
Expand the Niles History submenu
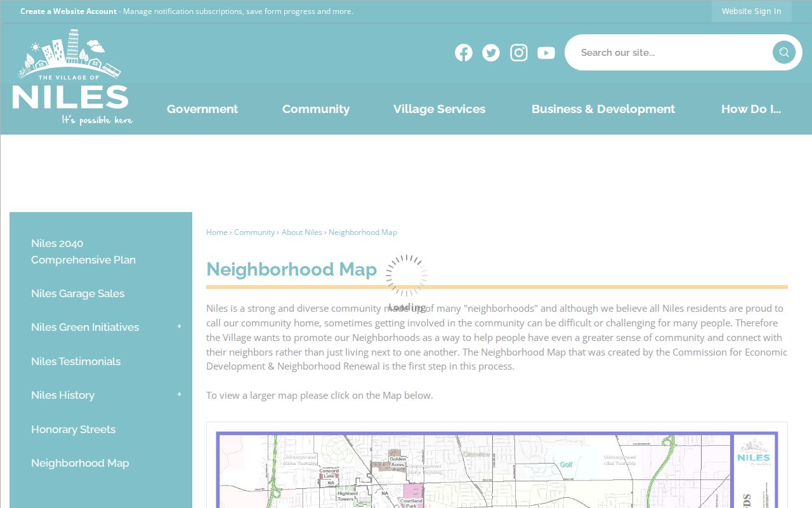(180, 394)
